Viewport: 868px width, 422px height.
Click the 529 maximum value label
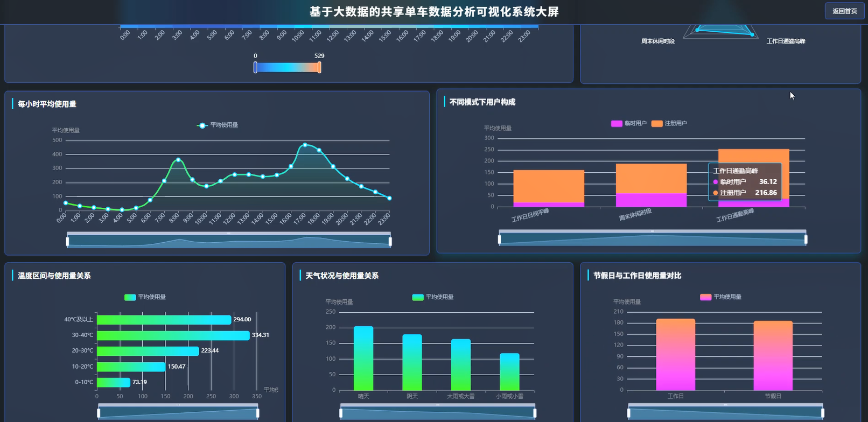click(x=319, y=55)
